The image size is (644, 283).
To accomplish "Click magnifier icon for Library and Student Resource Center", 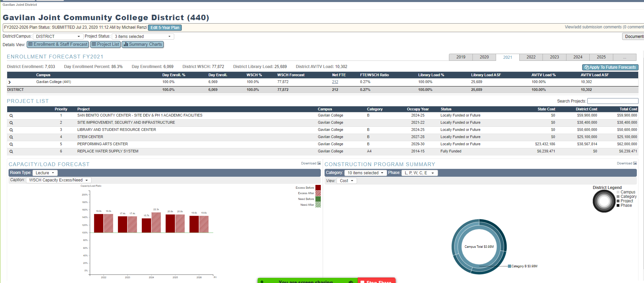I will (x=11, y=130).
